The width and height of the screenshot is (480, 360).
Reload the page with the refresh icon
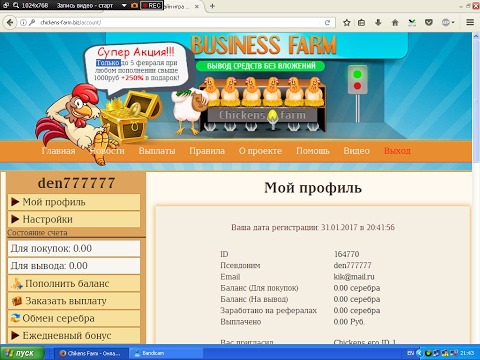pyautogui.click(x=327, y=22)
